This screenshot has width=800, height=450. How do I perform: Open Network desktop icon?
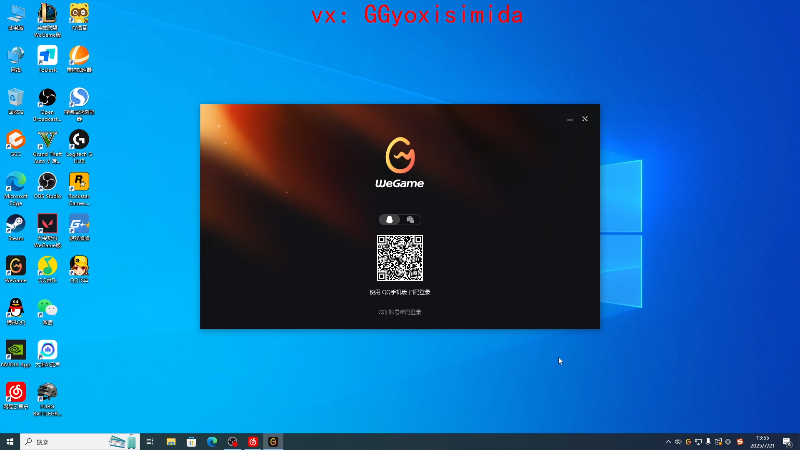(x=16, y=59)
